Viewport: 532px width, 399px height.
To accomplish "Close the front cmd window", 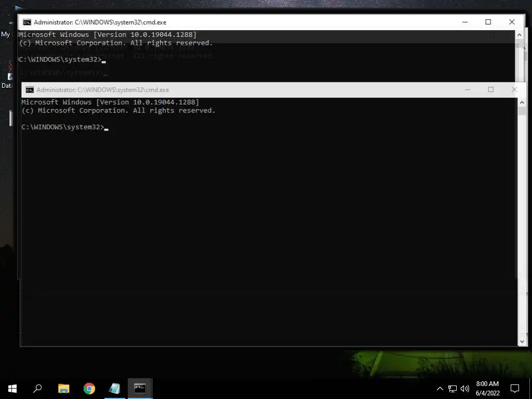I will [x=514, y=89].
